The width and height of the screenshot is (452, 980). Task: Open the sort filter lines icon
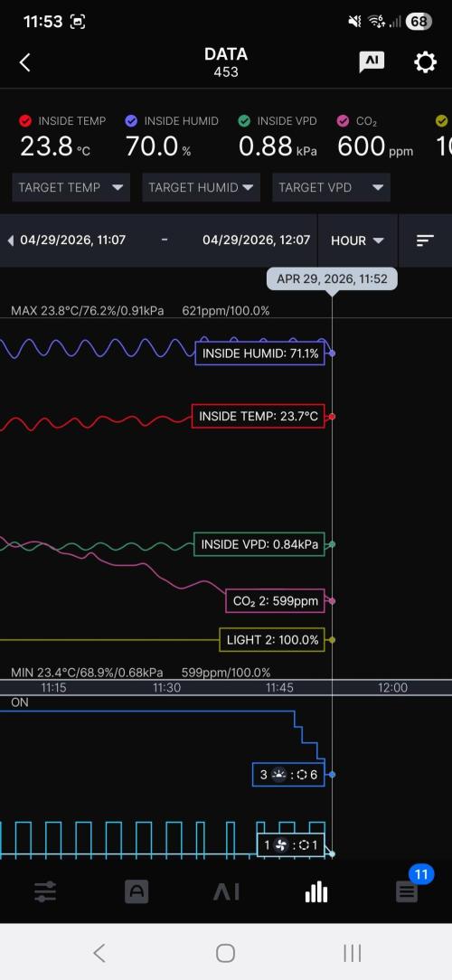(425, 240)
